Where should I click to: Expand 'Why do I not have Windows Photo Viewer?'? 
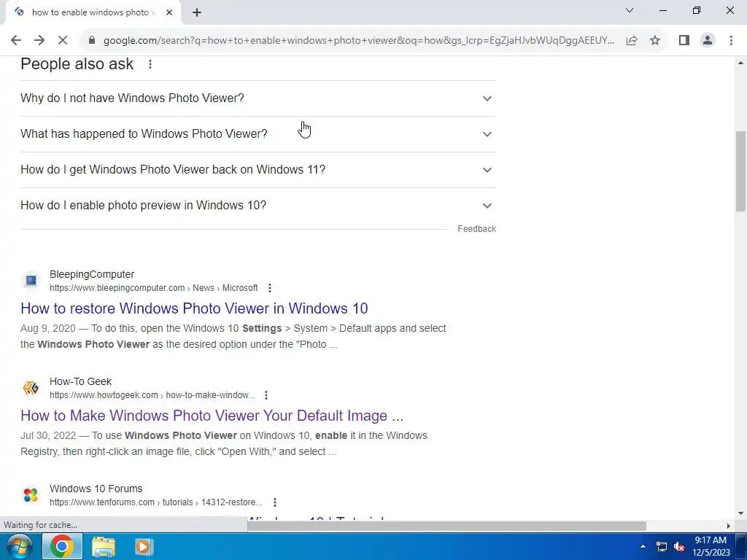258,98
